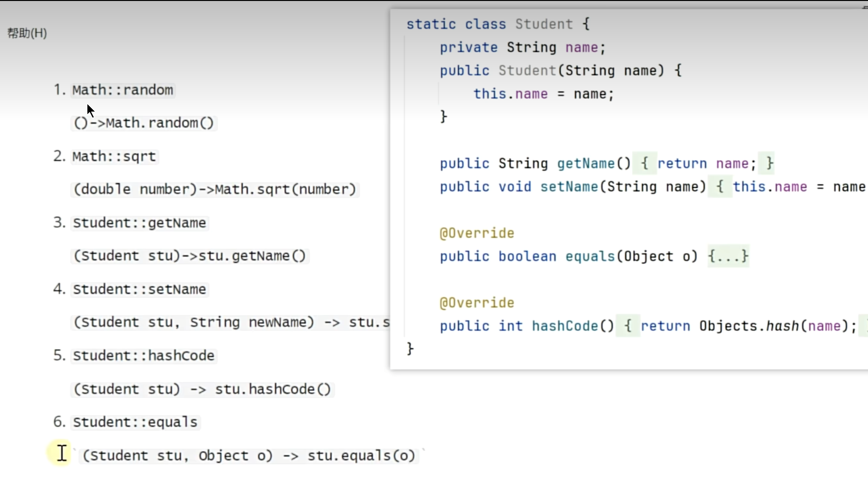The height and width of the screenshot is (485, 868).
Task: Click the setName method name in code
Action: point(569,186)
